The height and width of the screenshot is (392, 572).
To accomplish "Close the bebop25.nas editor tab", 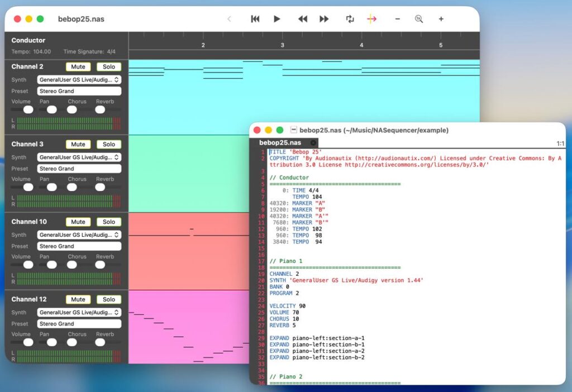I will click(x=313, y=143).
